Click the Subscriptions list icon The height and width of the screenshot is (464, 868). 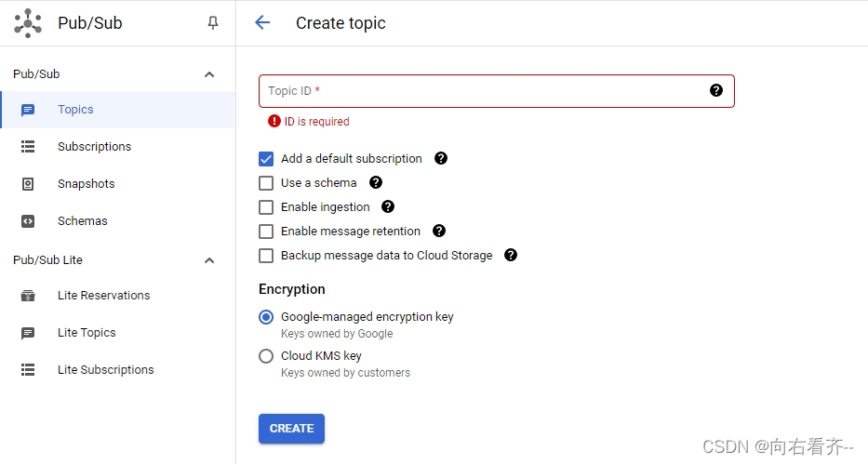click(28, 147)
